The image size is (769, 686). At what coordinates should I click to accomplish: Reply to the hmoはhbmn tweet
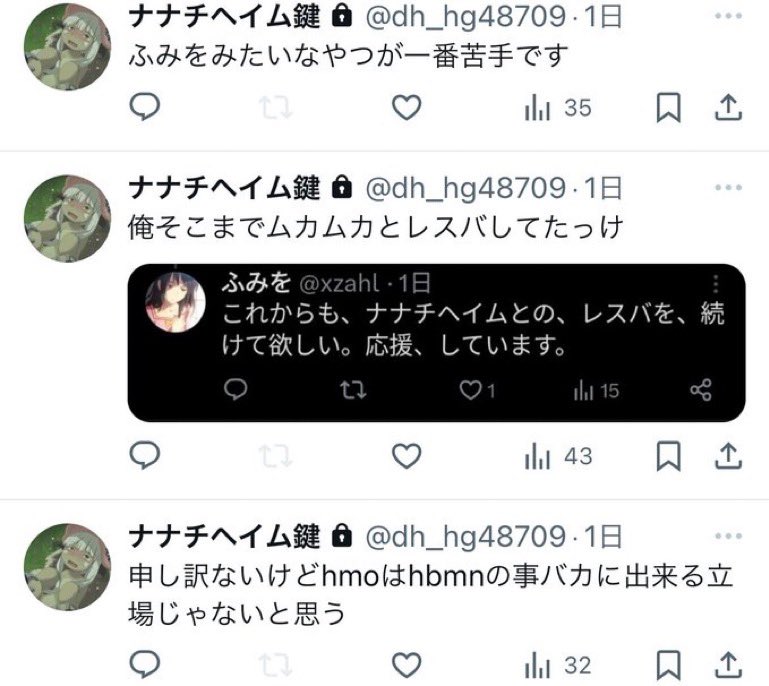point(144,664)
